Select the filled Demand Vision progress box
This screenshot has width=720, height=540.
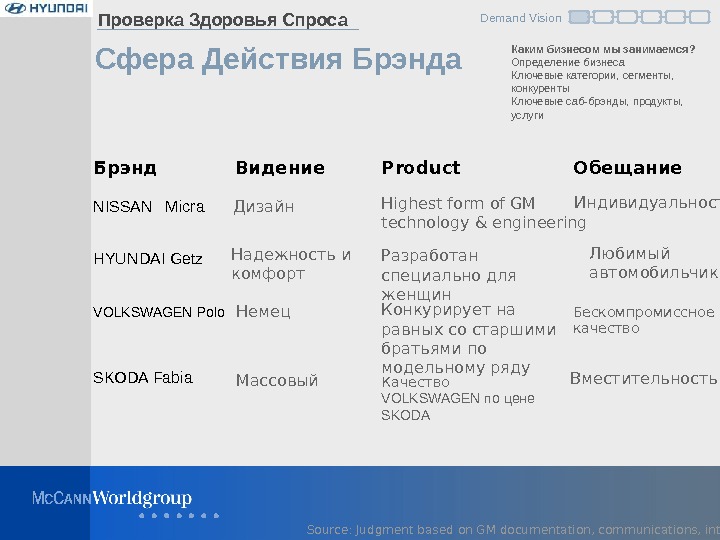coord(579,17)
